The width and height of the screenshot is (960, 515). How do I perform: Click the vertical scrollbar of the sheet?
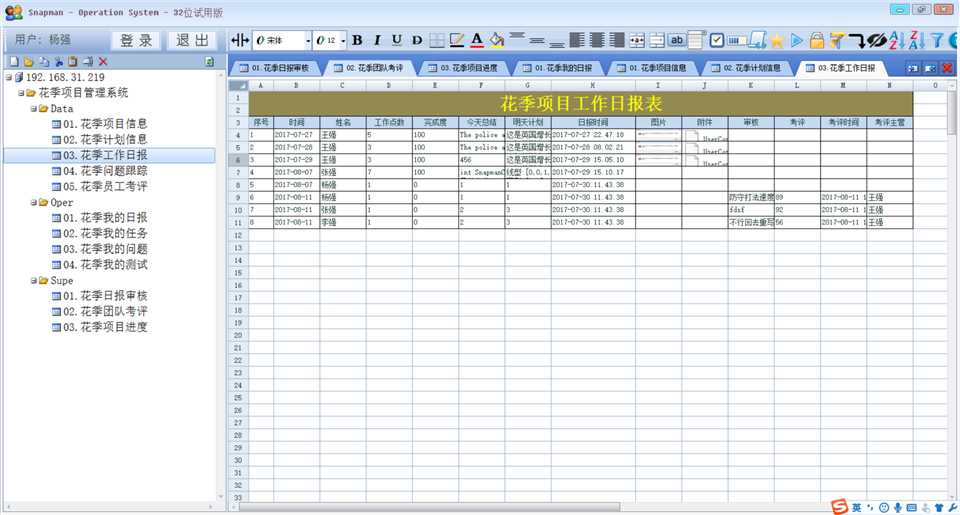[953, 110]
